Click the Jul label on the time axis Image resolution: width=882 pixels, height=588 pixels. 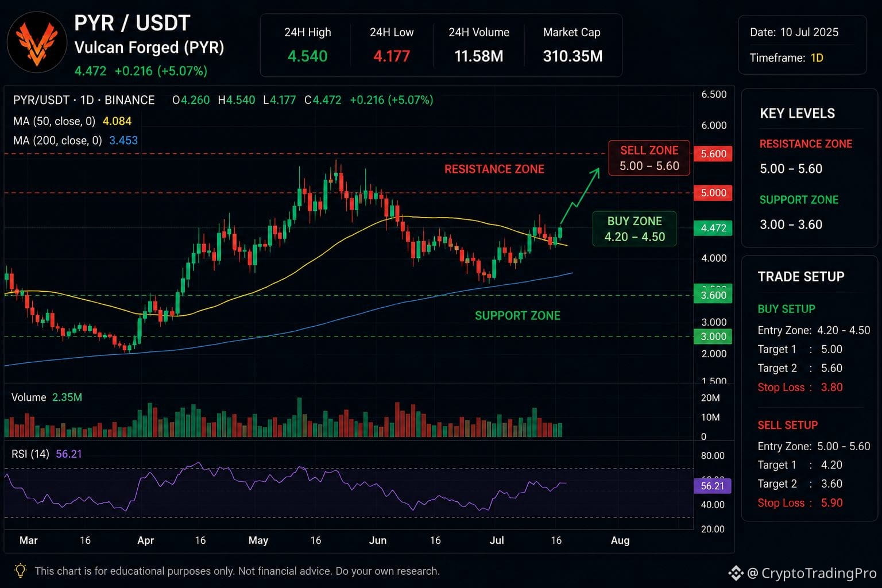coord(497,540)
